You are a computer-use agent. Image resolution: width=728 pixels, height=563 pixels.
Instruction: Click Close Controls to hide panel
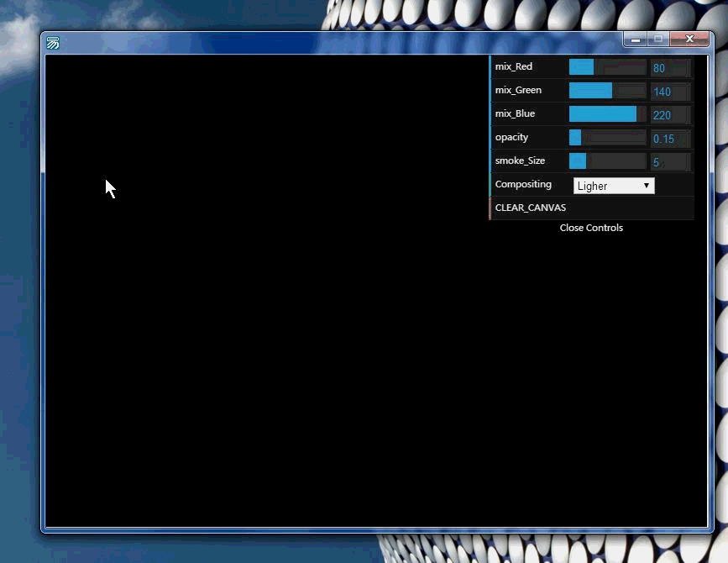click(x=591, y=228)
